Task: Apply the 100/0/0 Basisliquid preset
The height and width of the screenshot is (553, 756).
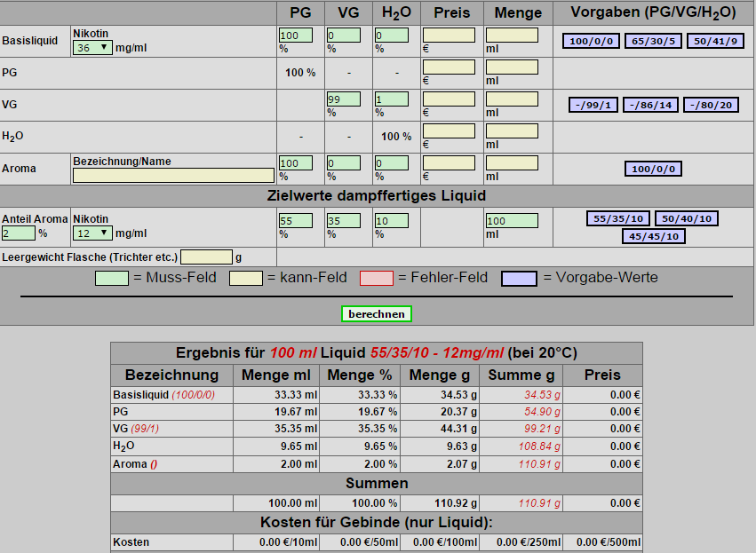Action: click(592, 42)
